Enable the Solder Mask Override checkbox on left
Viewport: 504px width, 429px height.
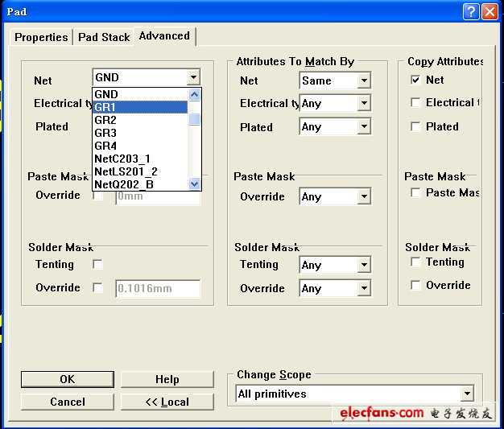97,287
